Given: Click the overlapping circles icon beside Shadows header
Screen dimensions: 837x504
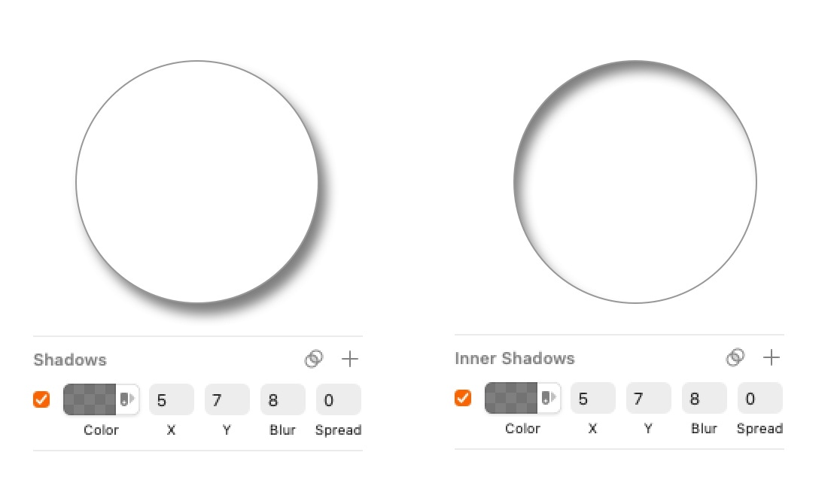Looking at the screenshot, I should (x=315, y=359).
